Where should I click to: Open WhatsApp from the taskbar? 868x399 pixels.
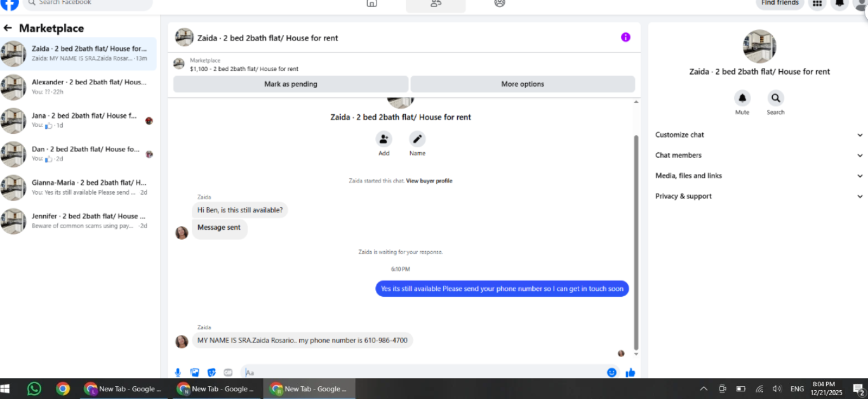[x=34, y=389]
